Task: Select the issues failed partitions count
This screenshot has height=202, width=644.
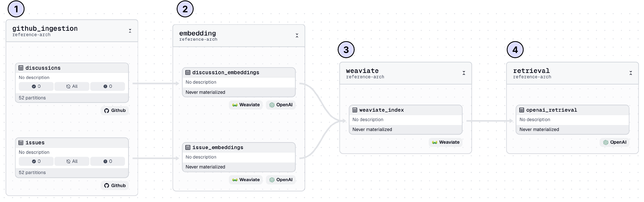Action: point(108,161)
